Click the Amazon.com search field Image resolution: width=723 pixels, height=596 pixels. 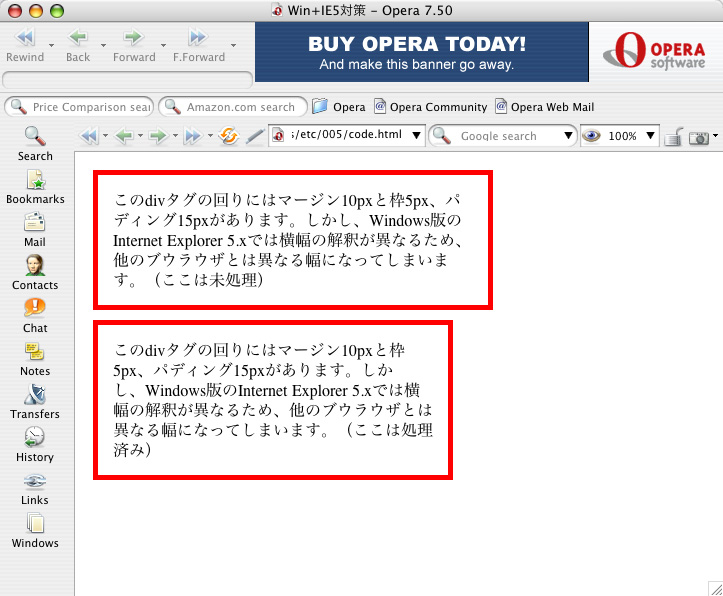(233, 107)
